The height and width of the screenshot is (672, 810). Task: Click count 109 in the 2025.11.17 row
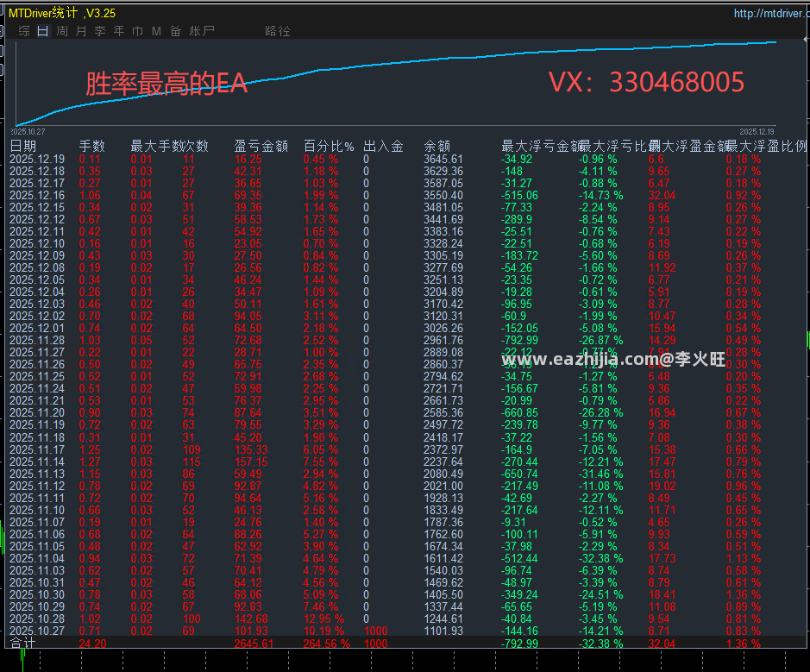tap(192, 450)
